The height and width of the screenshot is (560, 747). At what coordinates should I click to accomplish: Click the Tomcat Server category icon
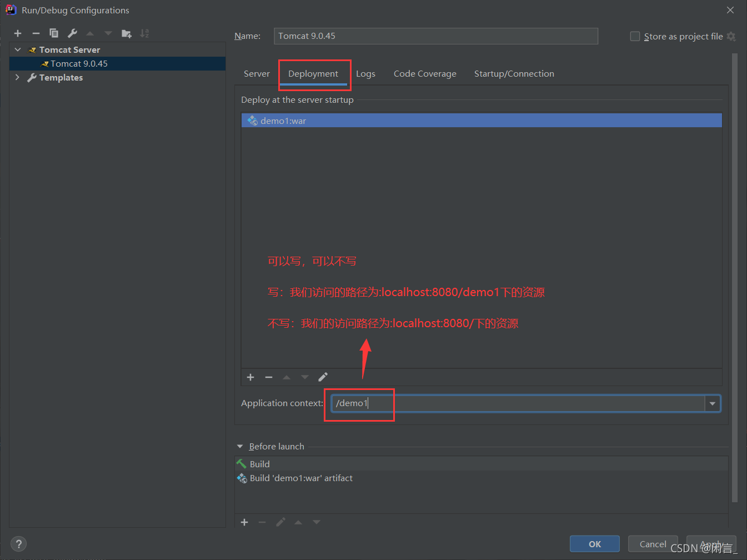(32, 50)
